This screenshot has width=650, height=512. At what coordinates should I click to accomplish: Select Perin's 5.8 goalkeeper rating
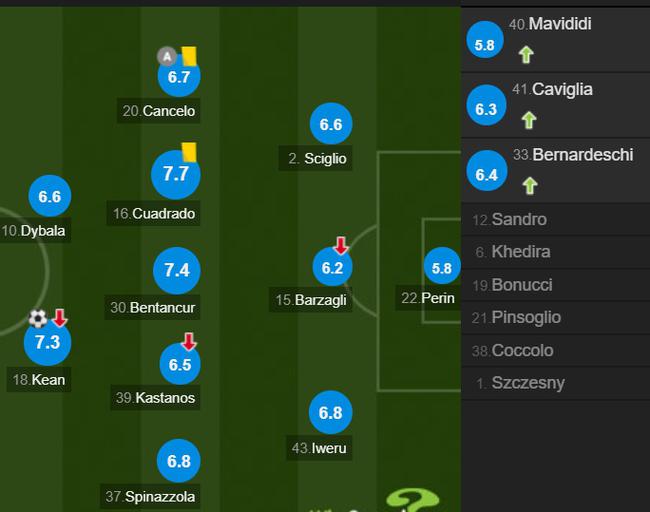(442, 268)
